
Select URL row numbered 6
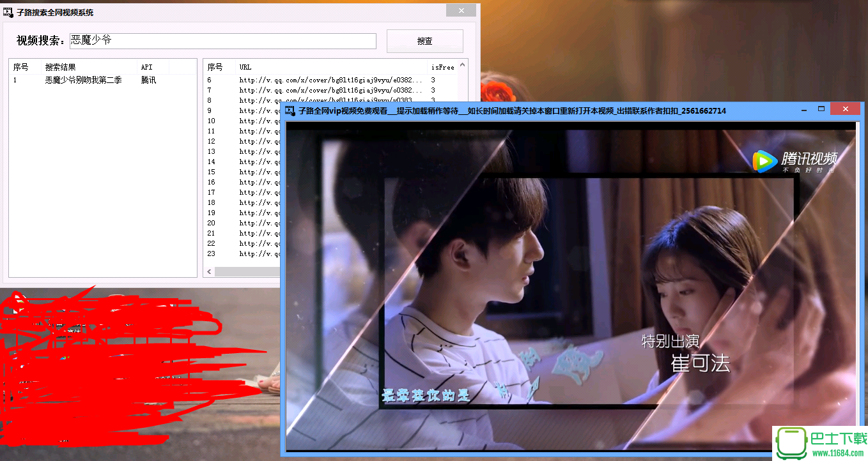330,80
